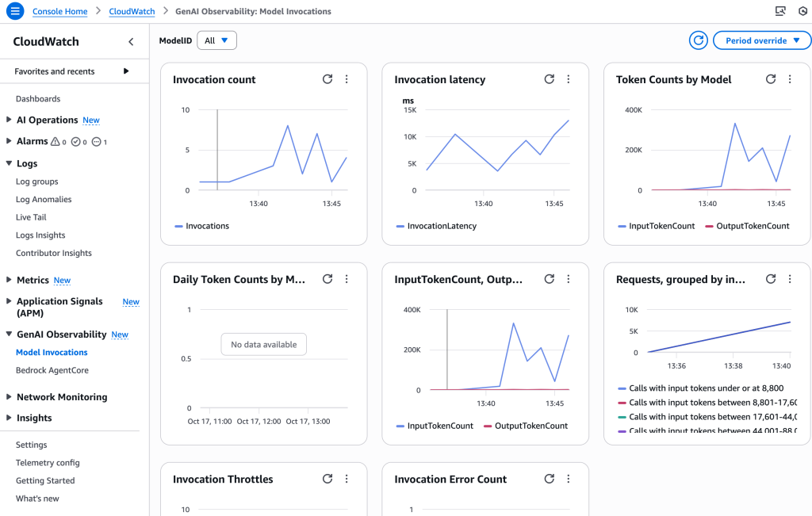Refresh the Invocation latency widget

tap(549, 79)
